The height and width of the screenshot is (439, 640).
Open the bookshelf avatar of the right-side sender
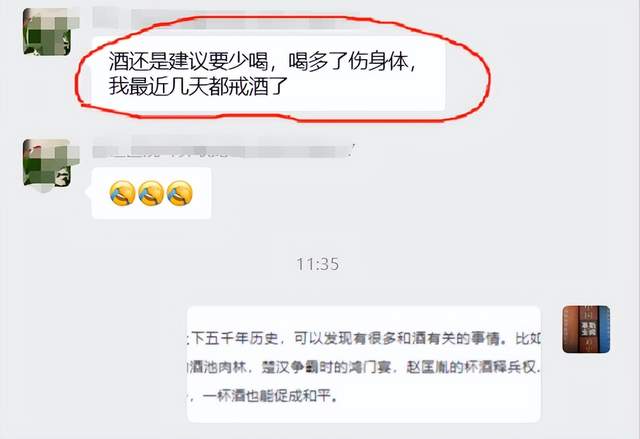(586, 329)
